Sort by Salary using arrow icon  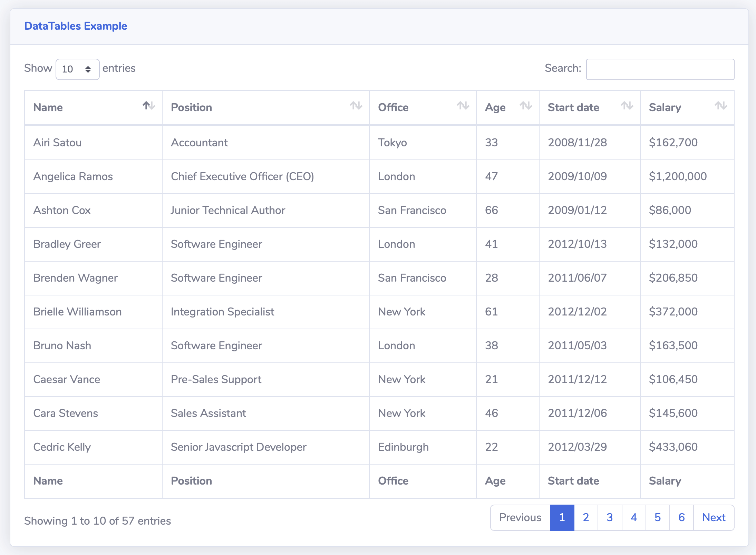(721, 106)
